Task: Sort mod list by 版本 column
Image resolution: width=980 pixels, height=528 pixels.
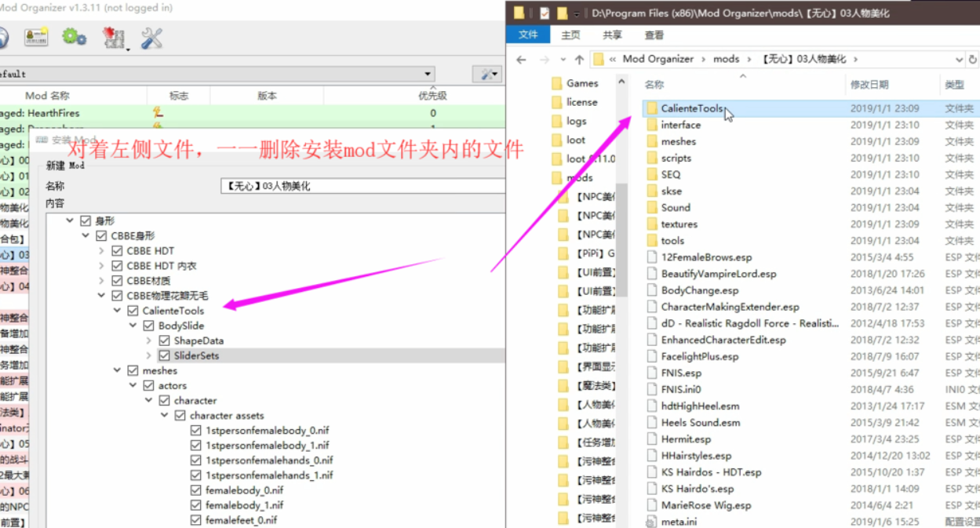Action: tap(267, 96)
